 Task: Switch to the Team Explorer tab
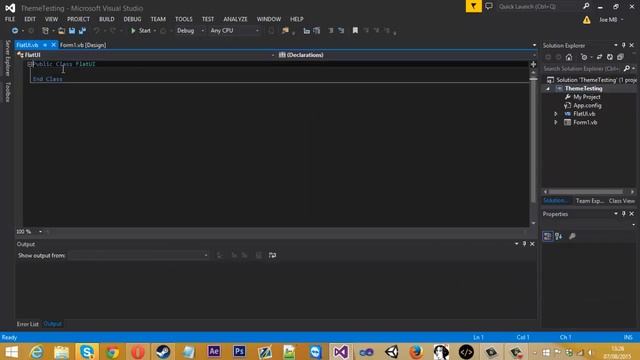click(x=589, y=201)
